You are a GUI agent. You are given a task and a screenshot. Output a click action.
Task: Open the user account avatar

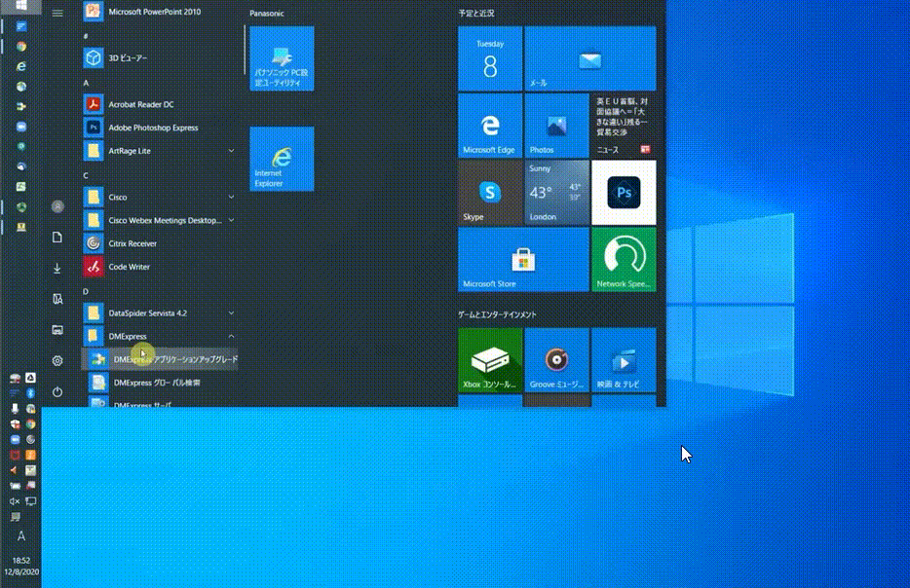click(57, 206)
